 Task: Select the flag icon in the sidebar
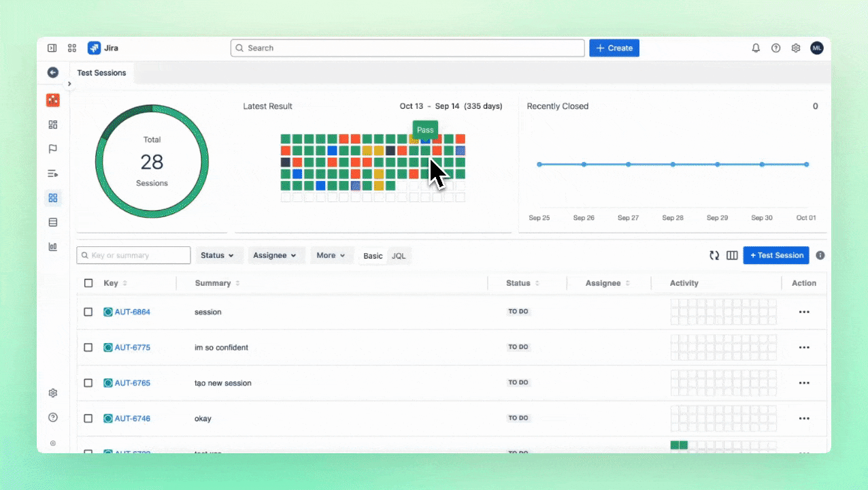(x=53, y=149)
